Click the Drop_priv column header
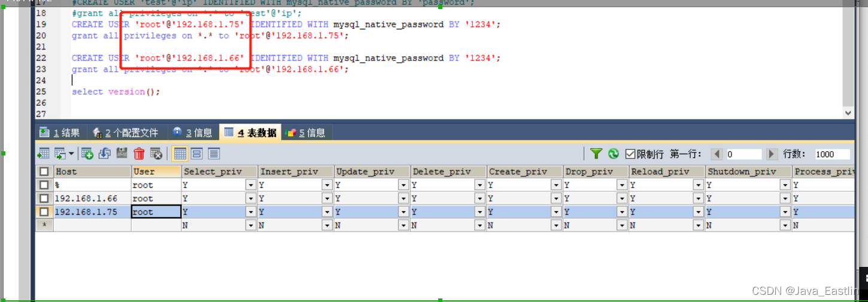 click(x=596, y=172)
